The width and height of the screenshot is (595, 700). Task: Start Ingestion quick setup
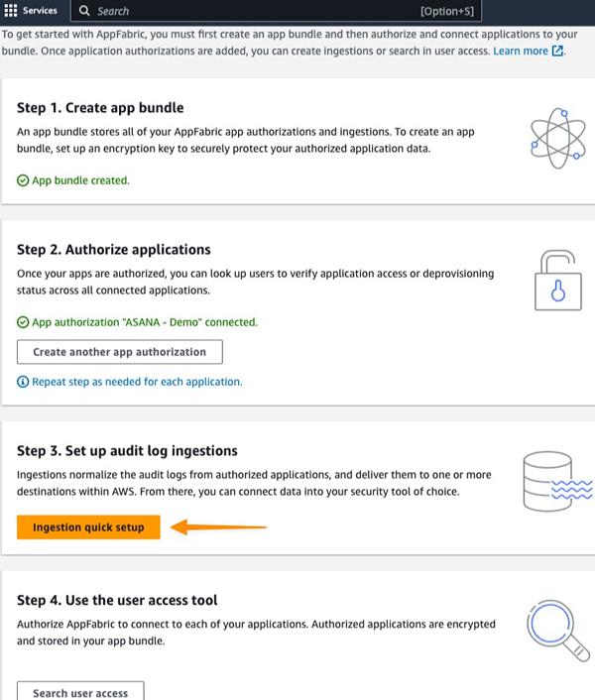coord(88,527)
